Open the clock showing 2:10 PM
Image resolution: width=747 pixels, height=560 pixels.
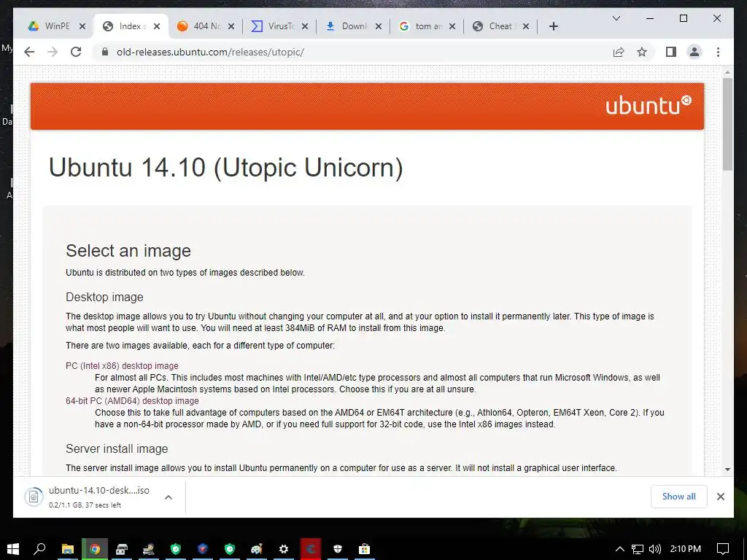tap(686, 549)
